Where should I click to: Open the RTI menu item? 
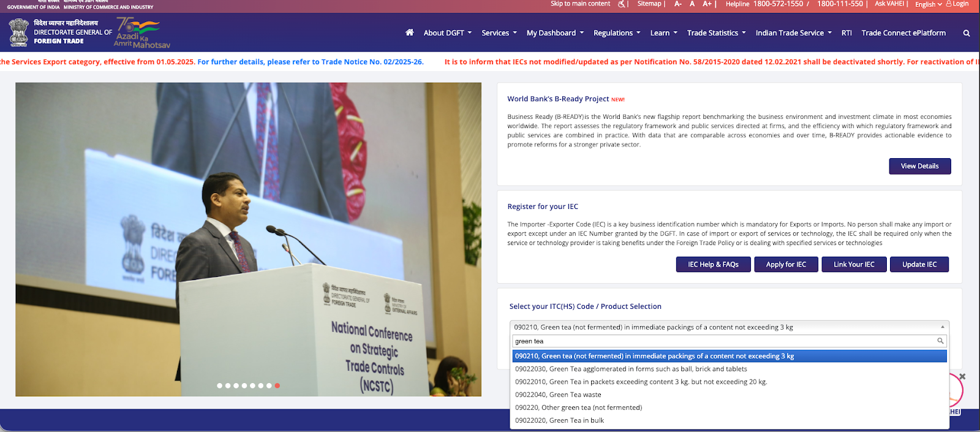pos(846,33)
